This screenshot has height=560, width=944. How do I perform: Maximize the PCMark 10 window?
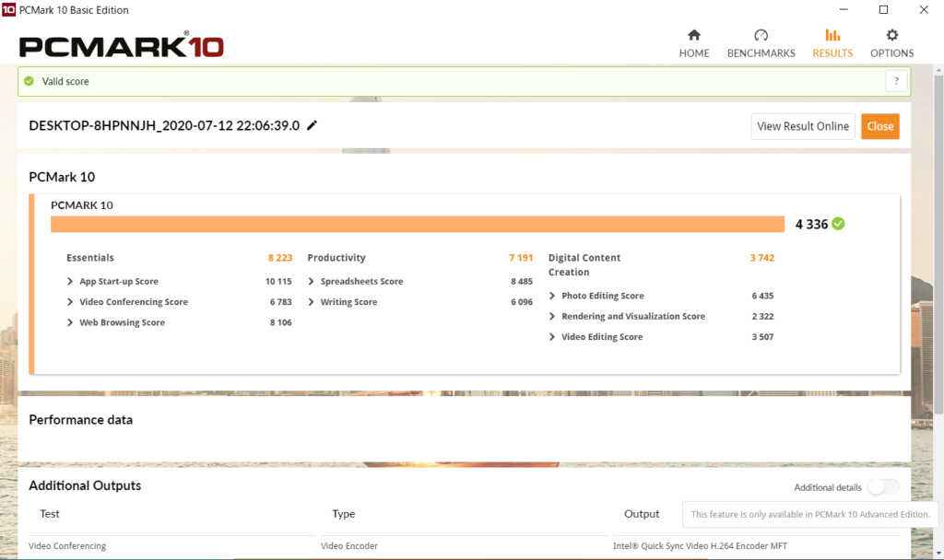(x=883, y=9)
